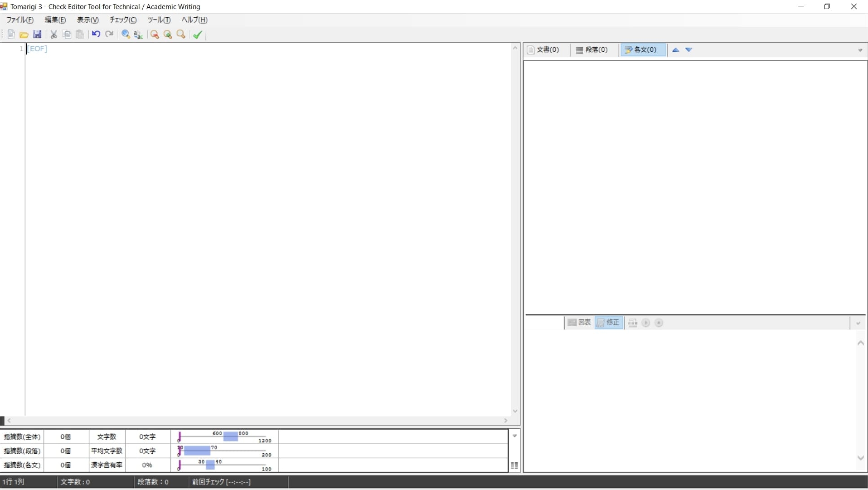
Task: Expand the lower right panel toolbar dropdown
Action: pos(858,323)
